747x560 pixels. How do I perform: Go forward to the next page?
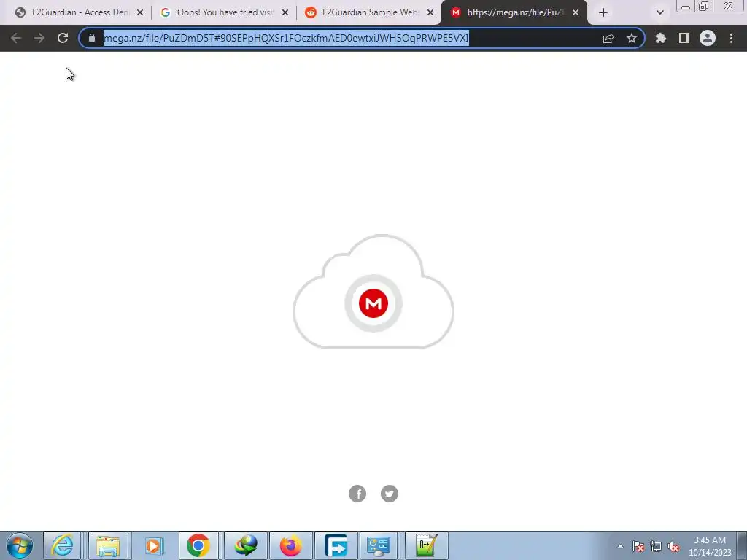(39, 38)
